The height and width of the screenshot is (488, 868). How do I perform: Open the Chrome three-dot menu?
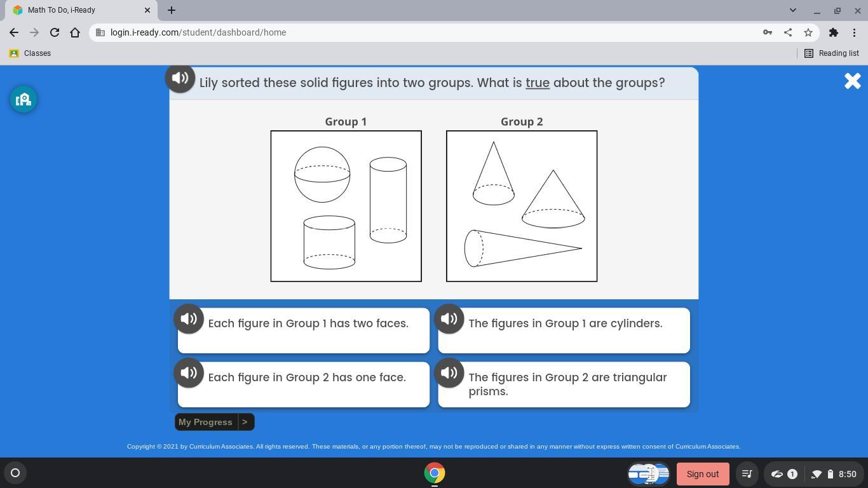854,32
